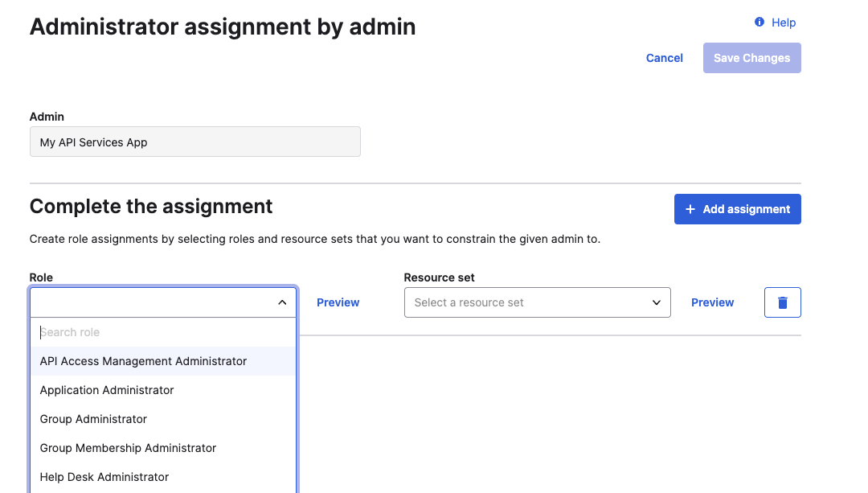Select Group Administrator role

click(163, 419)
